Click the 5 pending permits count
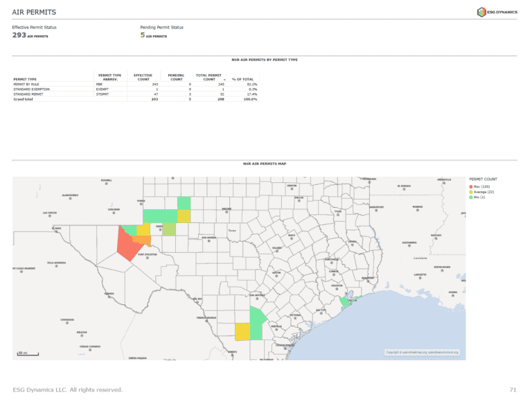This screenshot has width=532, height=406. tap(143, 35)
